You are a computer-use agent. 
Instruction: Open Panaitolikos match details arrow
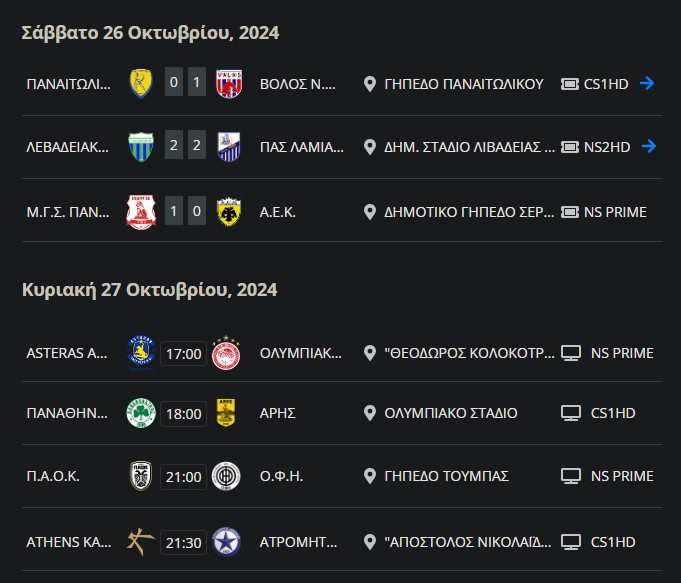(x=647, y=83)
